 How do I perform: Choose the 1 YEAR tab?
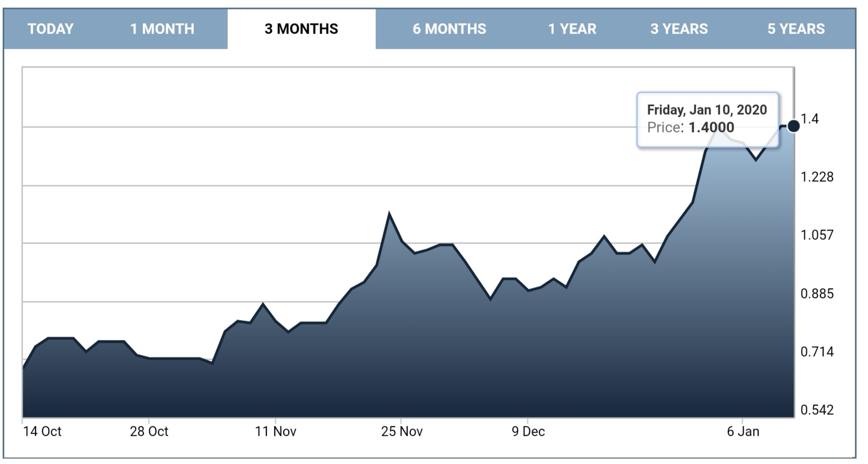(572, 29)
